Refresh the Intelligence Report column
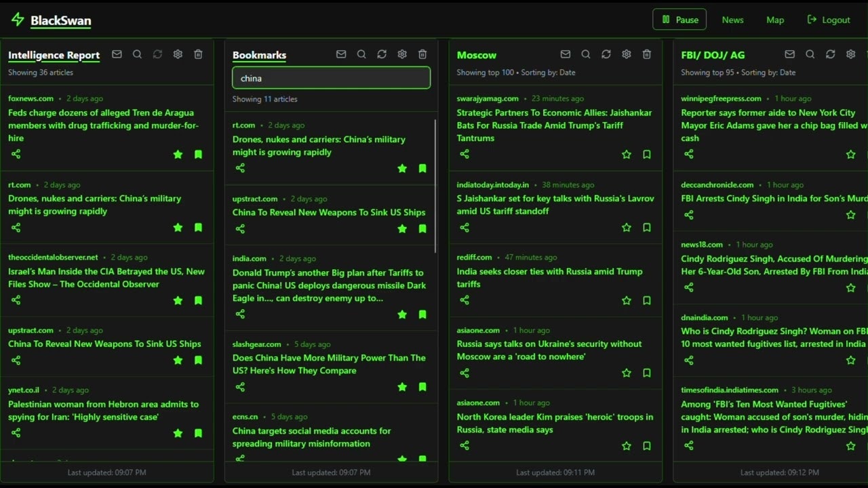 click(x=157, y=54)
